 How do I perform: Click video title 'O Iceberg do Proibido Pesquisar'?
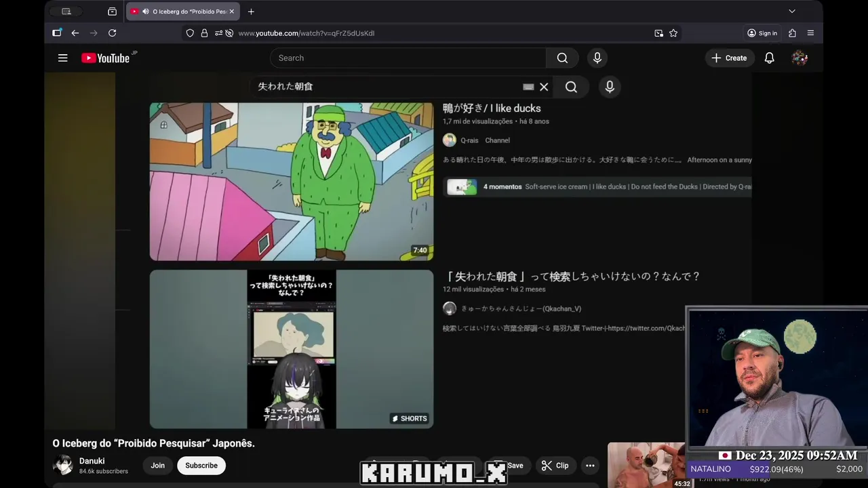pos(154,443)
